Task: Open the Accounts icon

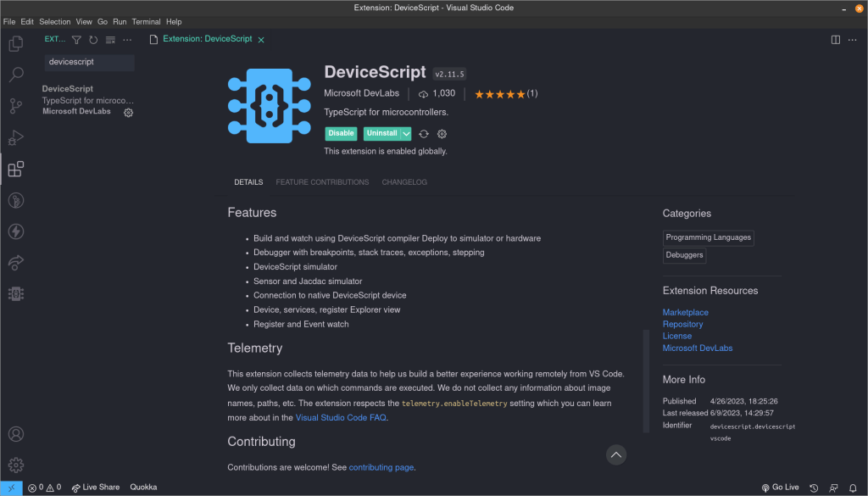Action: pyautogui.click(x=16, y=434)
